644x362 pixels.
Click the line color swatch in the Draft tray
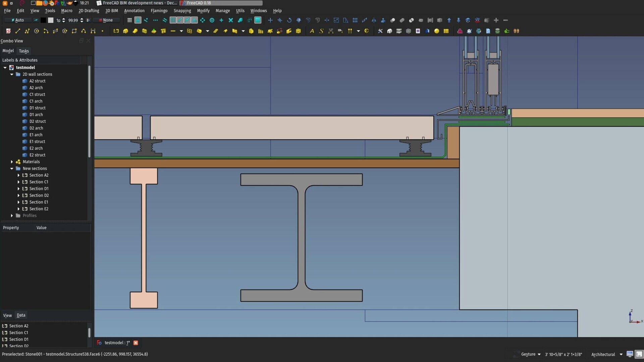pyautogui.click(x=44, y=20)
